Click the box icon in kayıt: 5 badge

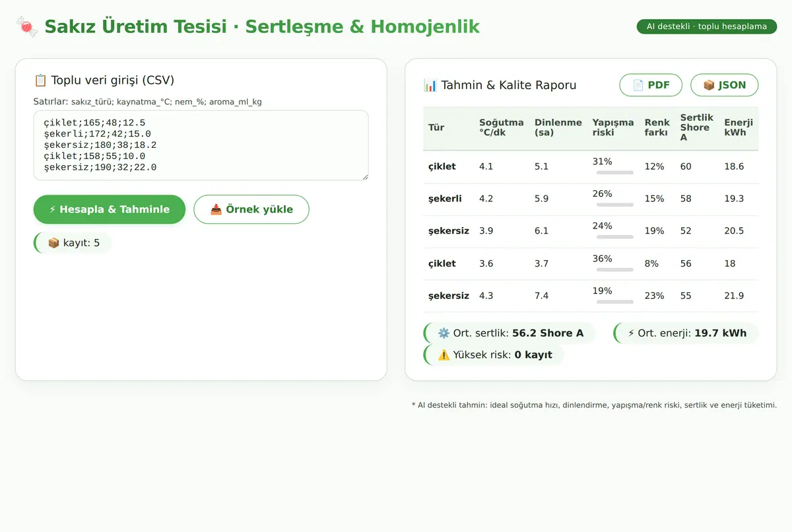click(x=54, y=243)
